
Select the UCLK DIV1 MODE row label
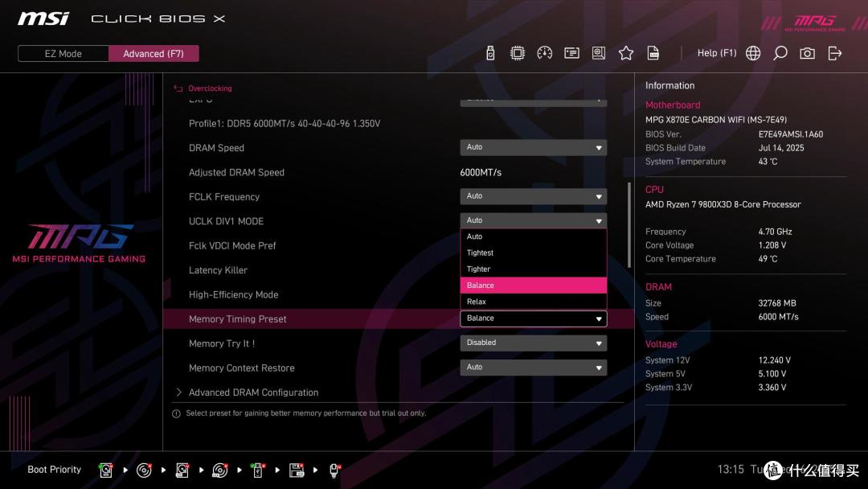(x=226, y=221)
